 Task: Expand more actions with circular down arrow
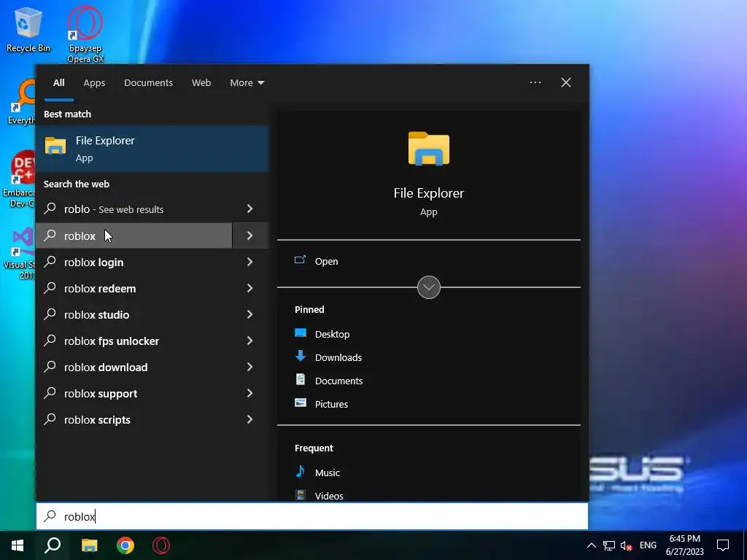point(428,287)
